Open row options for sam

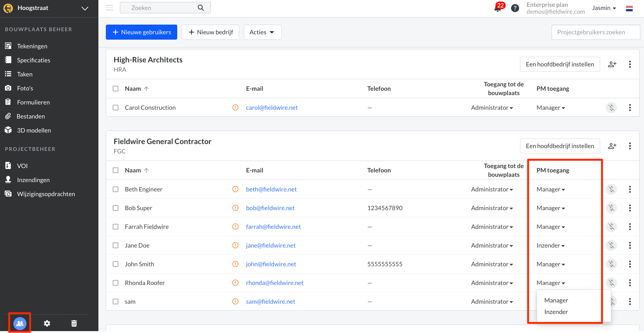click(x=630, y=302)
